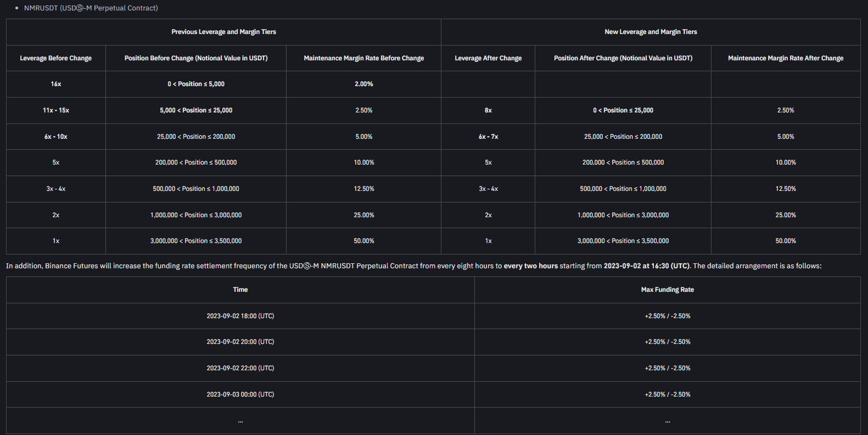Screen dimensions: 868x435
Task: Select the "Leverage Before Change" column header
Action: point(55,58)
